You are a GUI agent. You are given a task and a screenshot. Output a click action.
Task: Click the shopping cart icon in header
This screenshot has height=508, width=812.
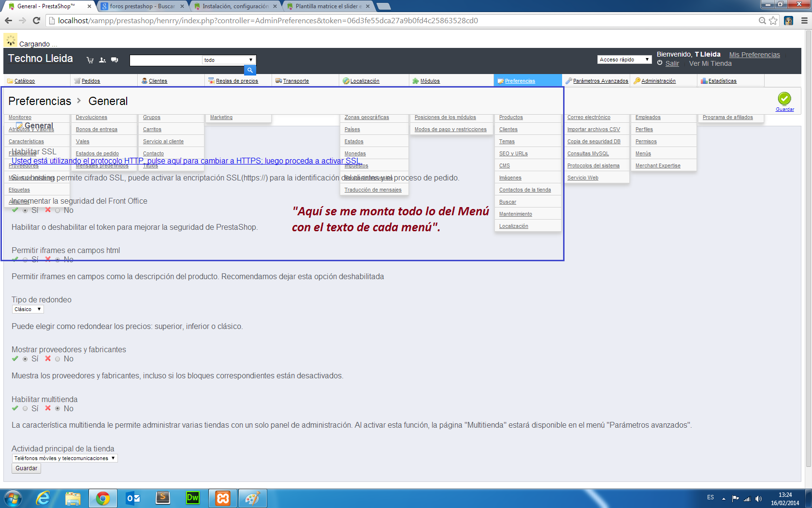tap(90, 60)
